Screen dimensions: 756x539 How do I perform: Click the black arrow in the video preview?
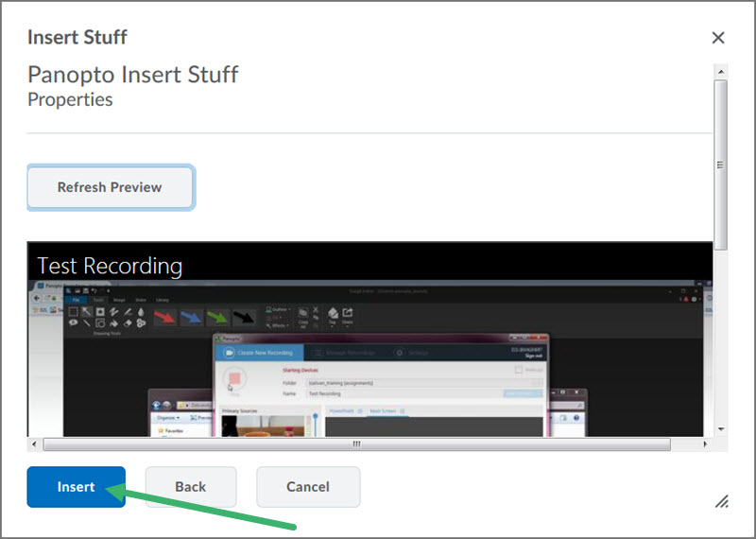pos(244,317)
